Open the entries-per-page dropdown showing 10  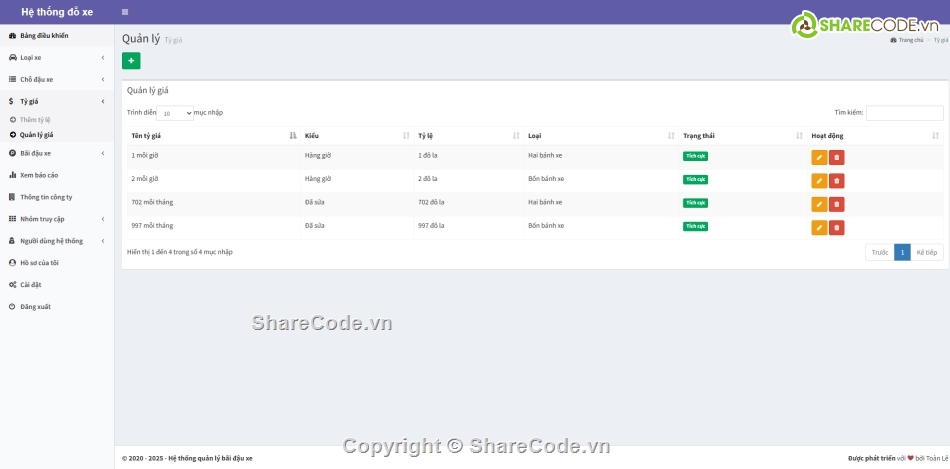coord(175,113)
